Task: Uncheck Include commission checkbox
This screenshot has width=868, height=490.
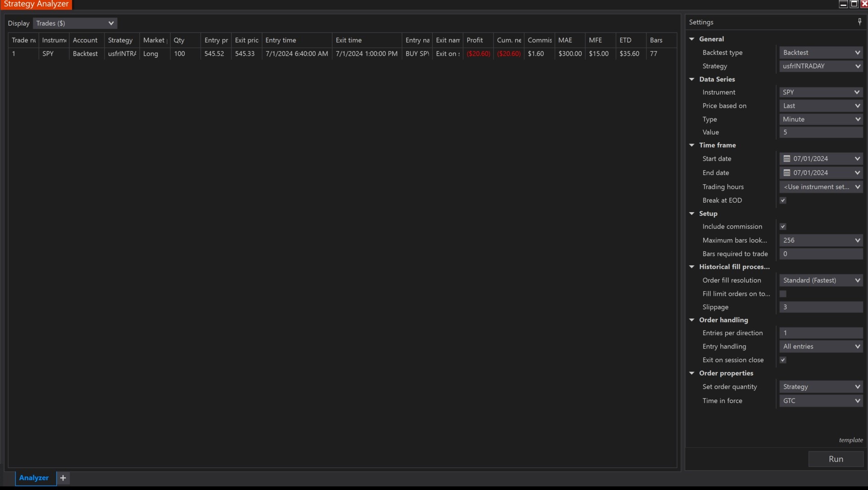Action: (x=783, y=227)
